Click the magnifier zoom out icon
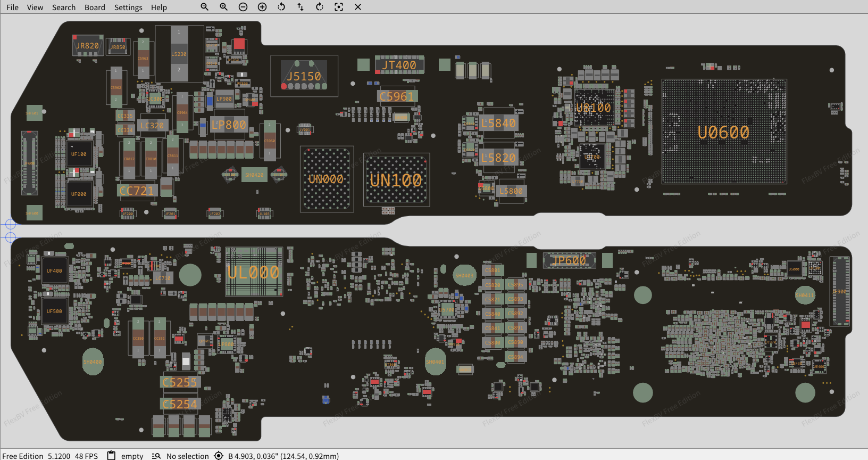 pyautogui.click(x=205, y=7)
